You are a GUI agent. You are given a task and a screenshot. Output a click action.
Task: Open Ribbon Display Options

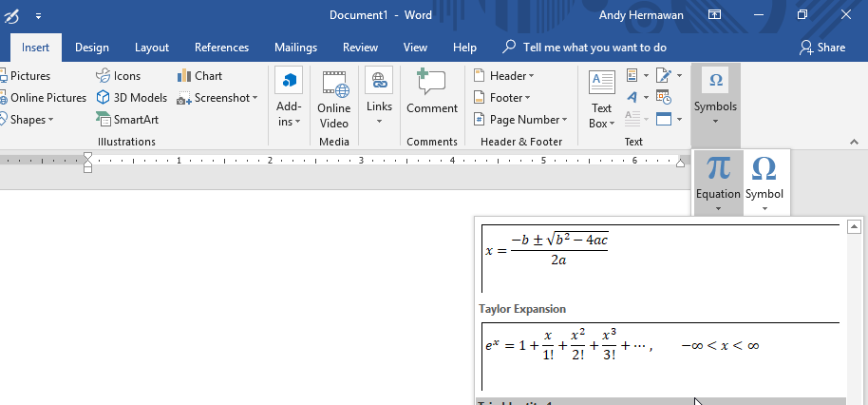[715, 15]
